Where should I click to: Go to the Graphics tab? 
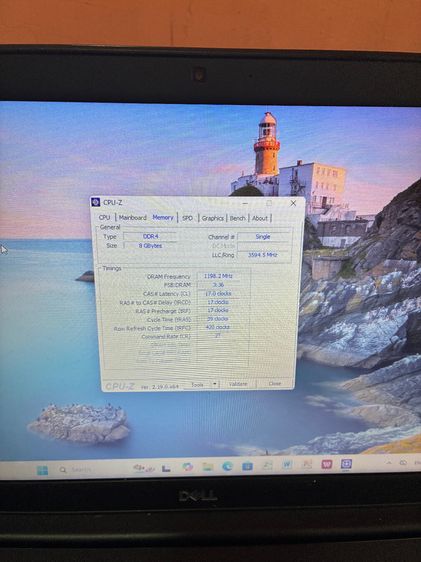[x=212, y=218]
